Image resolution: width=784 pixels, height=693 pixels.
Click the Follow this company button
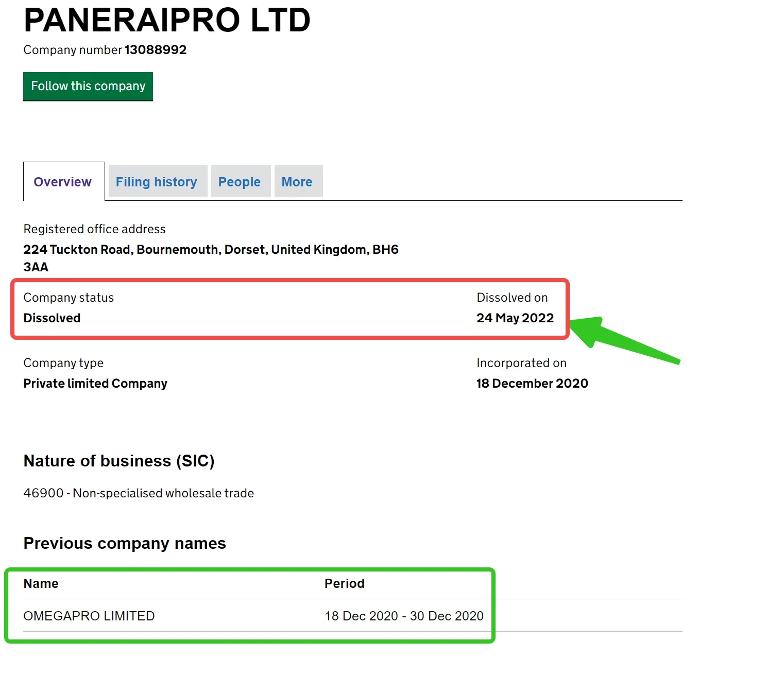(x=88, y=86)
